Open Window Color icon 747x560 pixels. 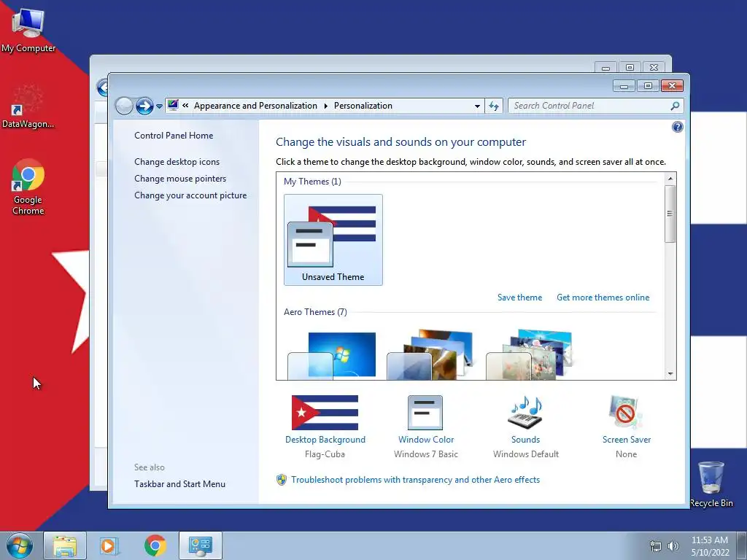click(x=425, y=413)
